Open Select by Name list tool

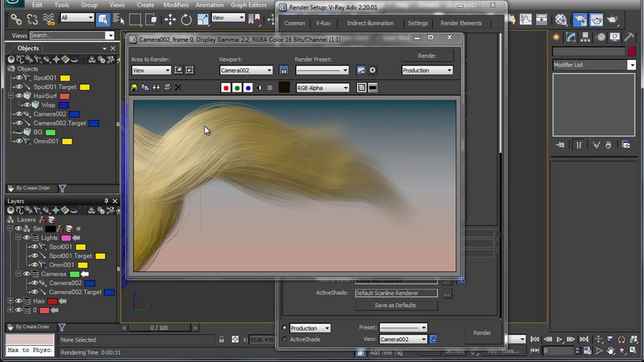pyautogui.click(x=118, y=20)
